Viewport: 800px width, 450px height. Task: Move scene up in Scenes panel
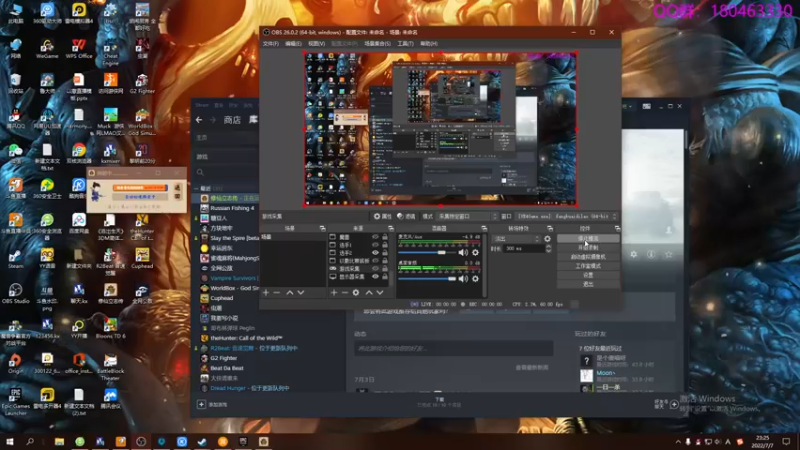[289, 293]
